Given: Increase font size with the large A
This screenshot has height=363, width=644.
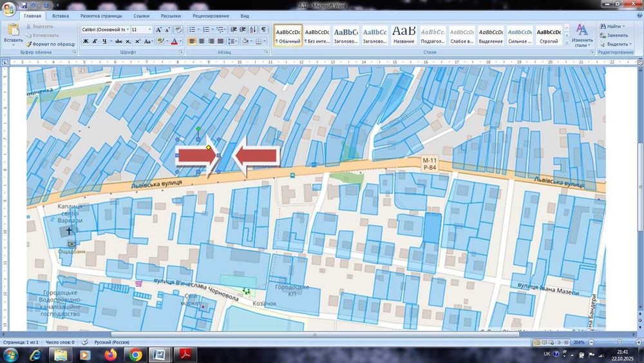Looking at the screenshot, I should pos(158,30).
